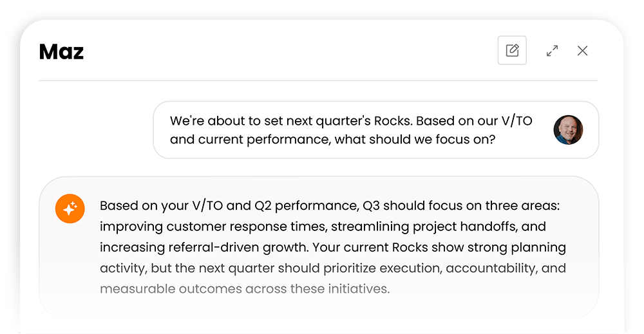Click the line "and current performance, what should we"
The height and width of the screenshot is (334, 644).
click(333, 140)
